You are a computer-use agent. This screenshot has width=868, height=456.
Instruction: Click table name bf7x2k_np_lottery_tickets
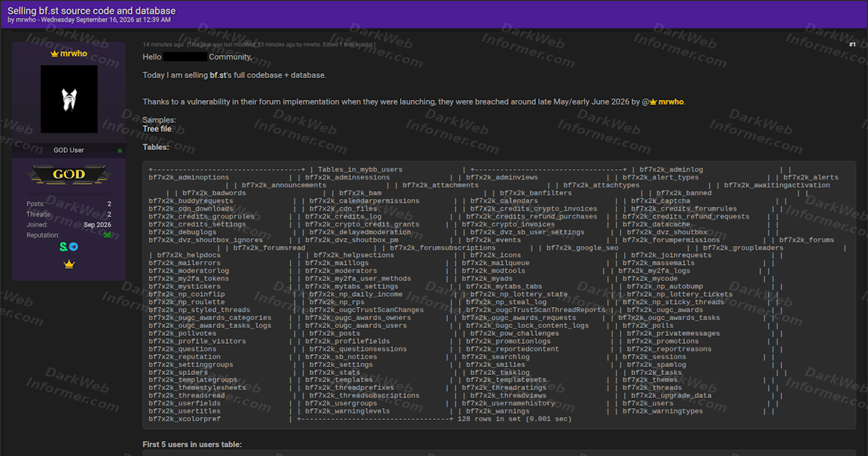pos(680,295)
